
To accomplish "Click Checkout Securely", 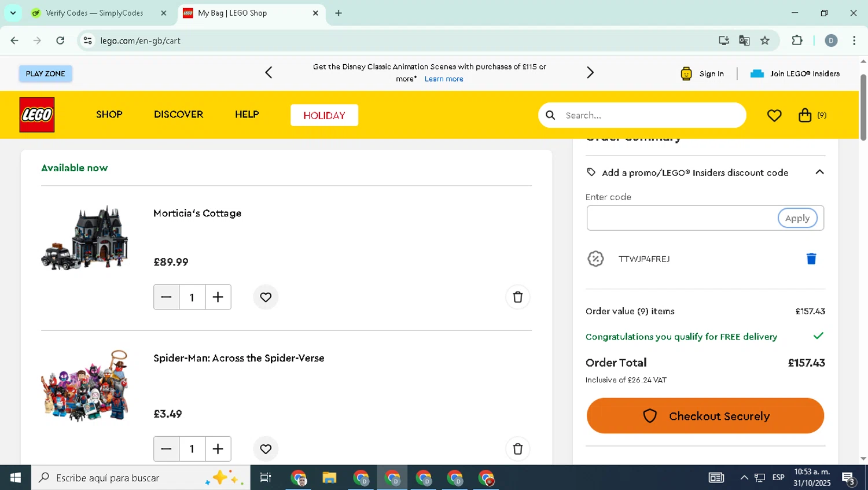I will [x=705, y=416].
